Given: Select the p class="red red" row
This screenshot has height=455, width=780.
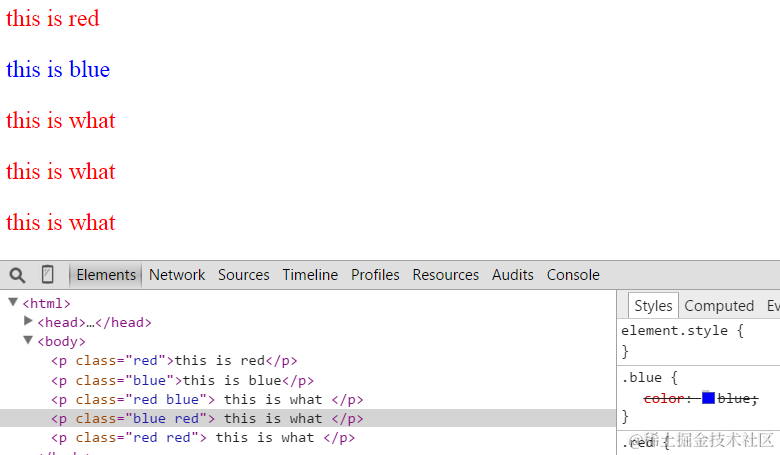Looking at the screenshot, I should point(203,438).
